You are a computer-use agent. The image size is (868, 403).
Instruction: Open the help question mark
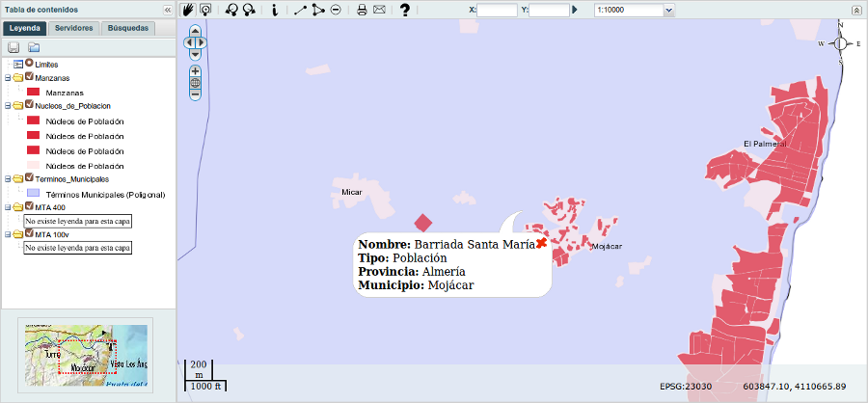click(x=405, y=10)
